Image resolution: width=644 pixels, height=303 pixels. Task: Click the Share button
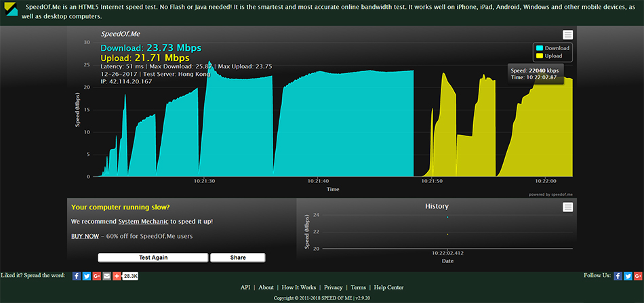[238, 258]
